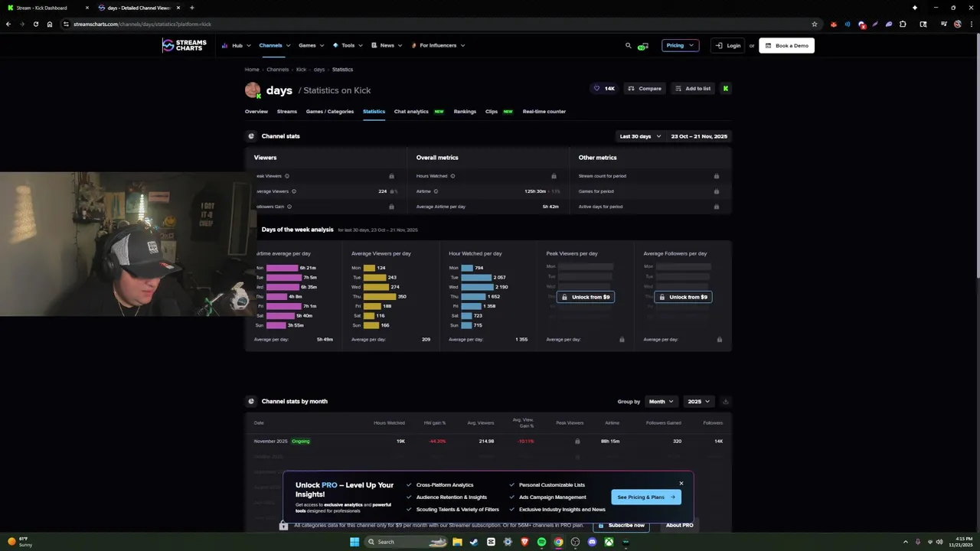
Task: Click the About PRO button
Action: (679, 525)
